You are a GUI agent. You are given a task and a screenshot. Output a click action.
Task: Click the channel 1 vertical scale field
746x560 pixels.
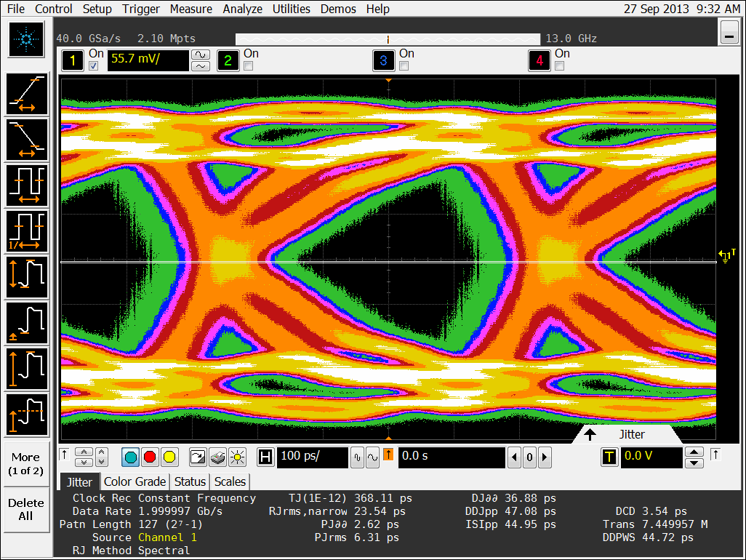pos(148,60)
